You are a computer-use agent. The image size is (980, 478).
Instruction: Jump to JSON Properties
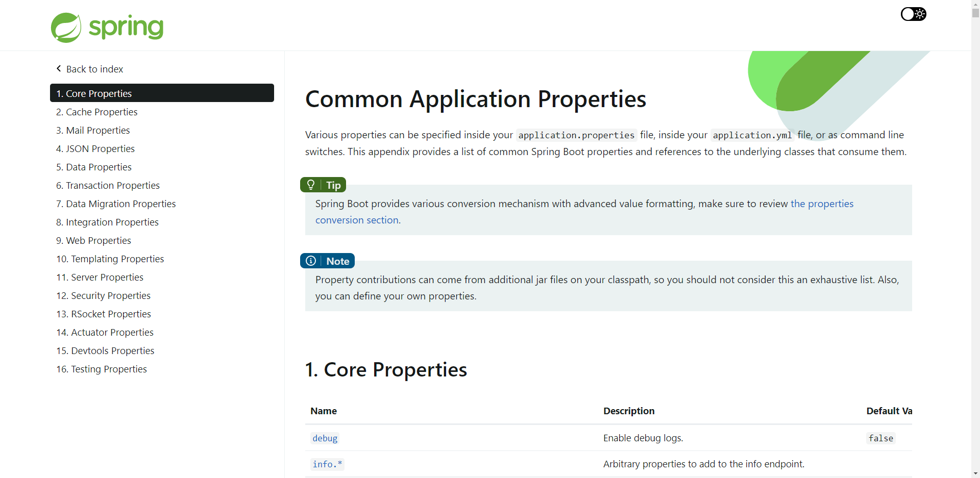pyautogui.click(x=95, y=148)
